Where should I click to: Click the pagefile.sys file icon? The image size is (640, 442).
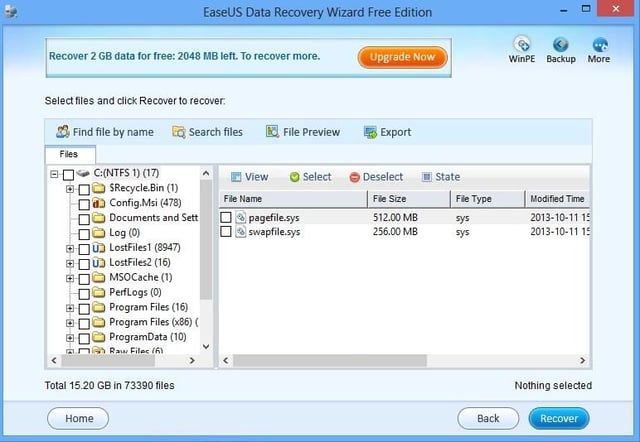241,218
